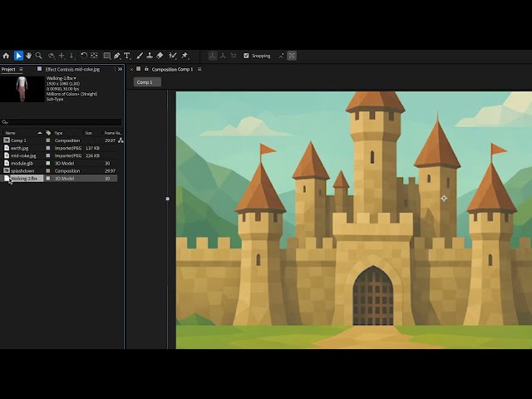The width and height of the screenshot is (532, 399).
Task: Select splashdown composition in project list
Action: point(22,170)
